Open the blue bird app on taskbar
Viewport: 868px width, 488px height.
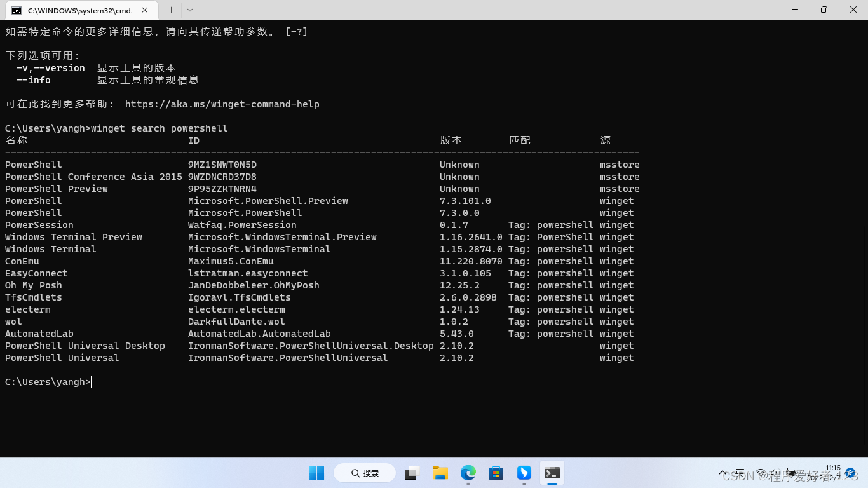coord(524,473)
